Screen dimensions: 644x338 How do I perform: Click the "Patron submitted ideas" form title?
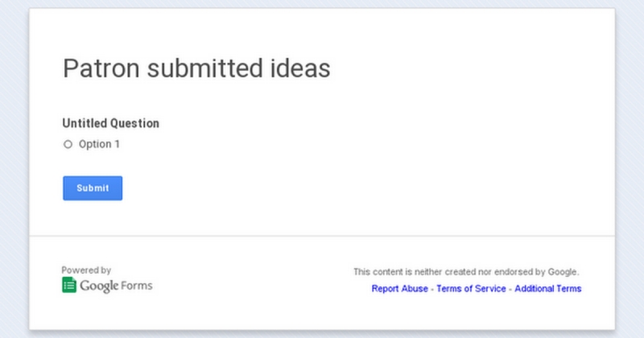196,68
